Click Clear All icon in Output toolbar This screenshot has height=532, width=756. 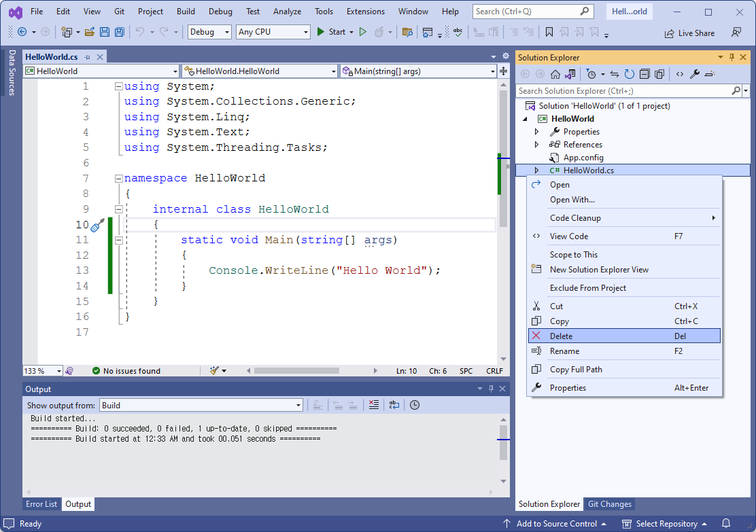click(x=374, y=405)
